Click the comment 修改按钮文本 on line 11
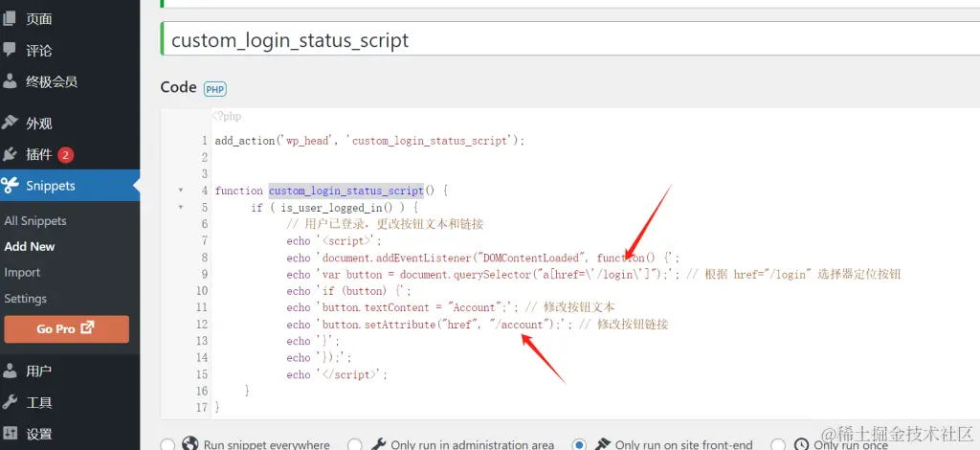Image resolution: width=980 pixels, height=450 pixels. pyautogui.click(x=570, y=307)
